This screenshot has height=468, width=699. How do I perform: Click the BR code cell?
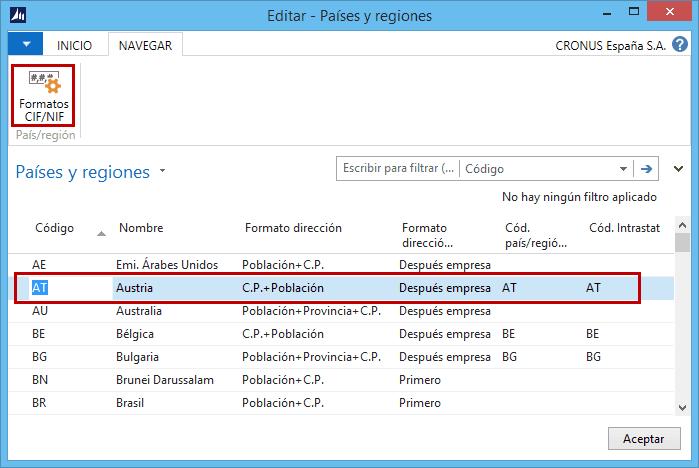coord(39,403)
